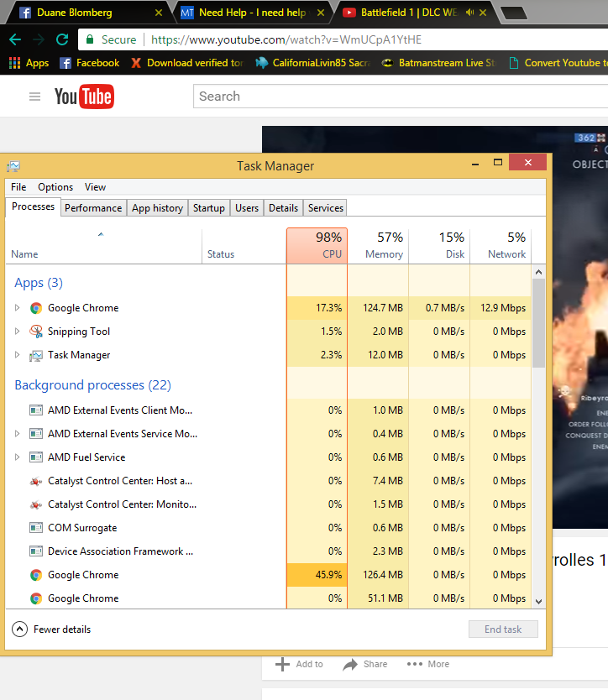
Task: Open the Apps grid in the bookmarks bar
Action: click(29, 63)
